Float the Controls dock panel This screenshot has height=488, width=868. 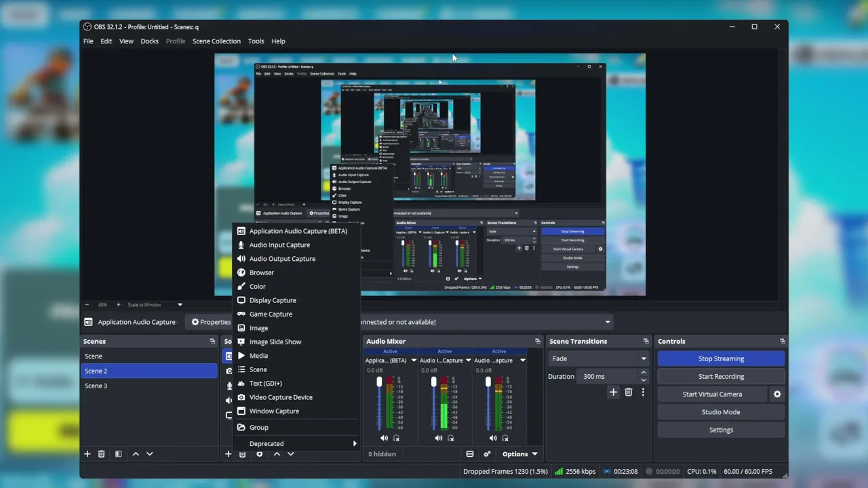coord(783,342)
